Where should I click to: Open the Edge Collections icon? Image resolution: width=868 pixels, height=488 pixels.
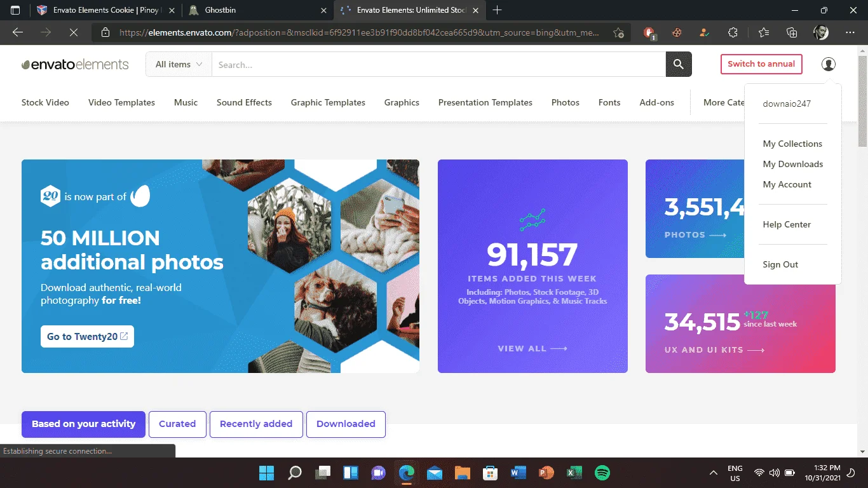[792, 32]
